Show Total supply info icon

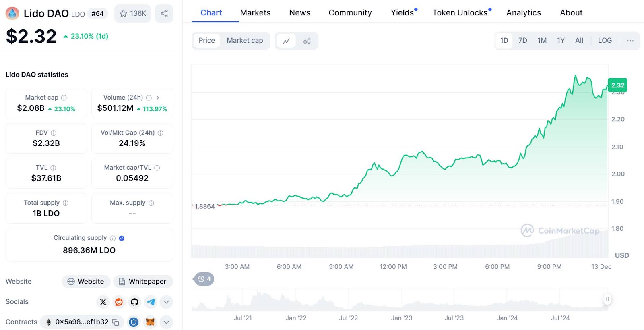pyautogui.click(x=66, y=203)
